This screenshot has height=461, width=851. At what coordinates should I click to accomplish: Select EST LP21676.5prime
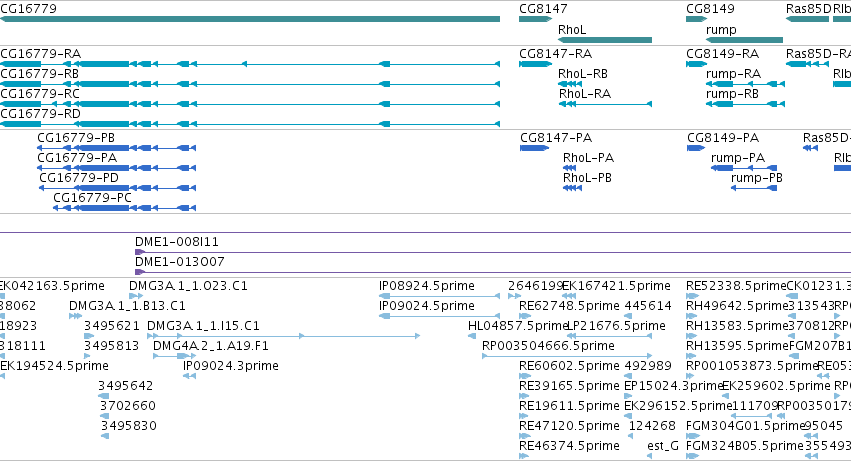[609, 336]
